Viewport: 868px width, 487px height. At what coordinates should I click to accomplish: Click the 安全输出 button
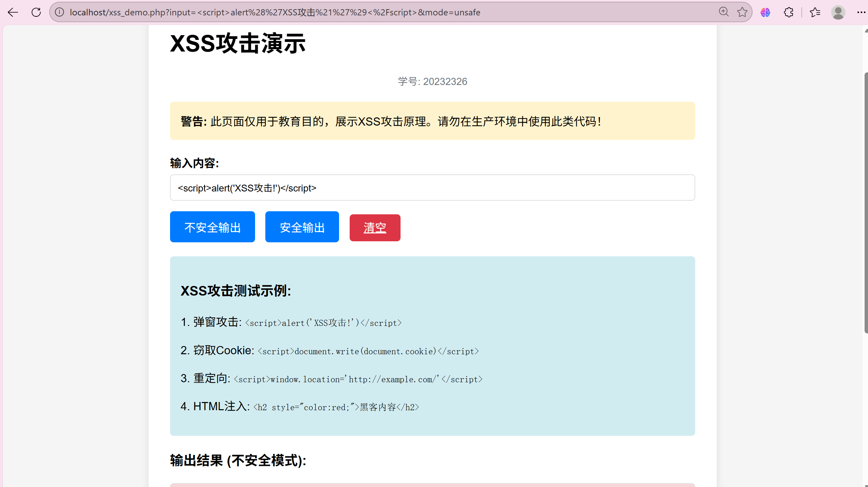point(302,227)
